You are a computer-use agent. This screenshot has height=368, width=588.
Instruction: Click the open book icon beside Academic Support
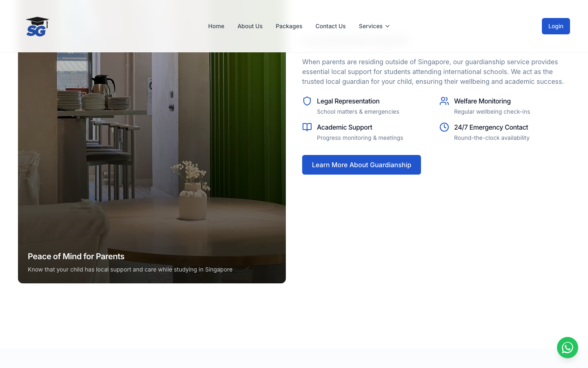pos(307,127)
